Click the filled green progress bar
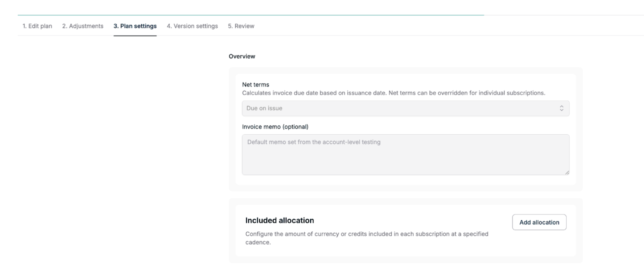Screen dimensions: 644x278 [250, 15]
